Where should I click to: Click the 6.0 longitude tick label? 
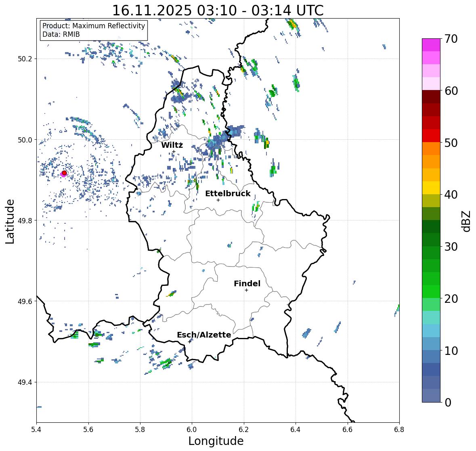pyautogui.click(x=192, y=430)
